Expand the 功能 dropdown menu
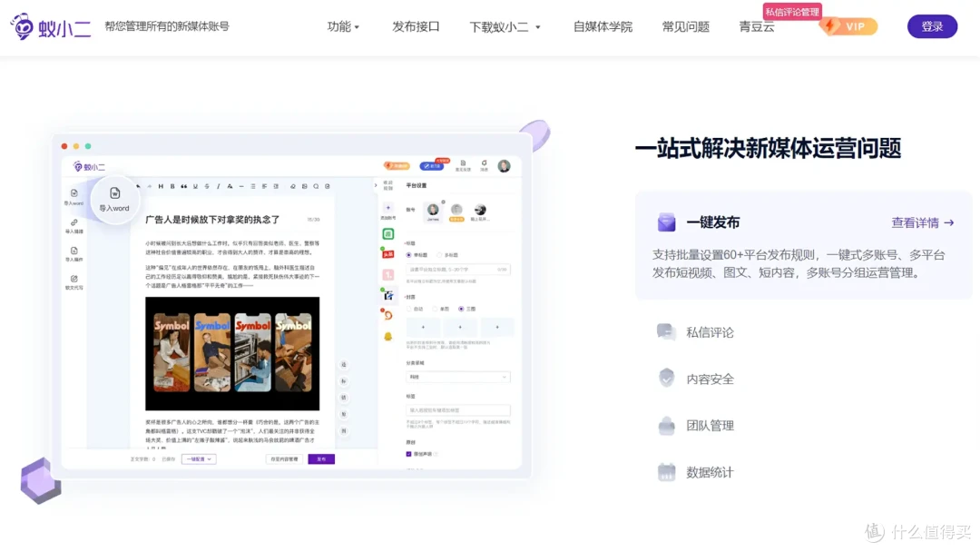 point(343,27)
